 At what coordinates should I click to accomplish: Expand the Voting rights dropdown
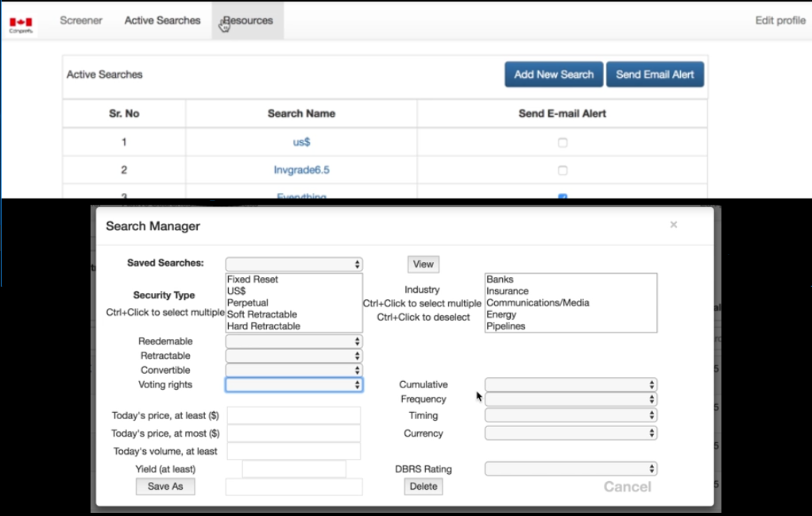tap(294, 385)
